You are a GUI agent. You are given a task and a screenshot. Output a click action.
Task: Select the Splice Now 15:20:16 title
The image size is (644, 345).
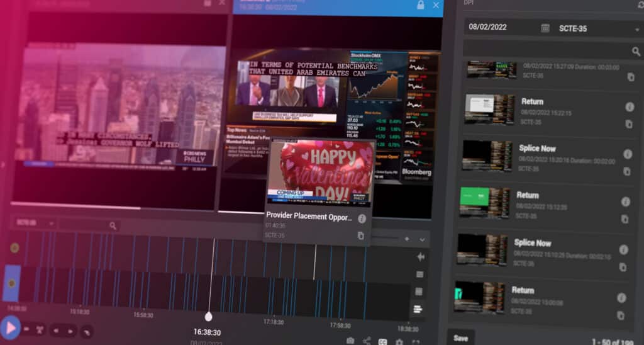coord(537,149)
